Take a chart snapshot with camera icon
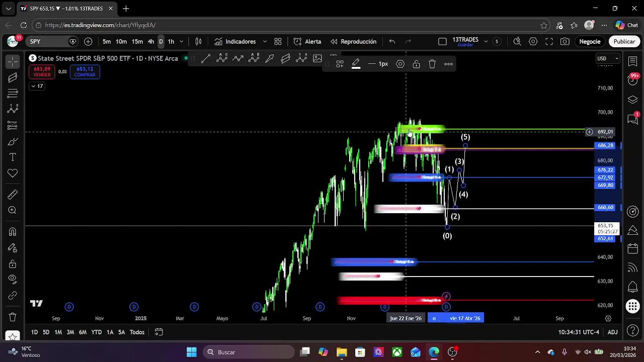The image size is (644, 362). point(565,42)
